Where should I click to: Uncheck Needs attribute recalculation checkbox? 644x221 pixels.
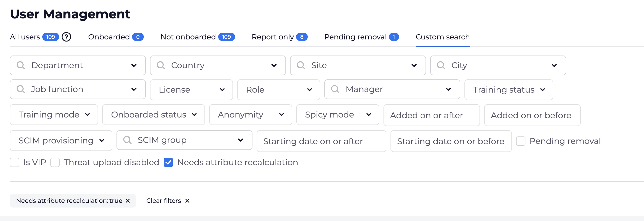[x=168, y=162]
